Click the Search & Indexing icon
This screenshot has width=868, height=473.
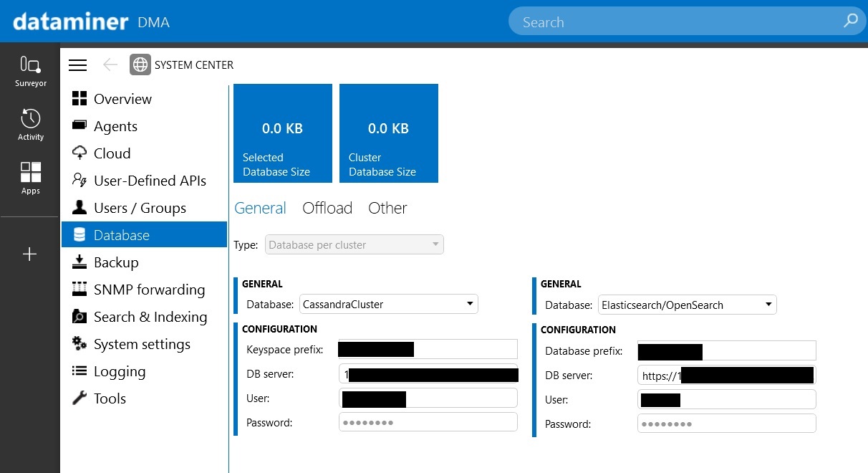pyautogui.click(x=79, y=316)
